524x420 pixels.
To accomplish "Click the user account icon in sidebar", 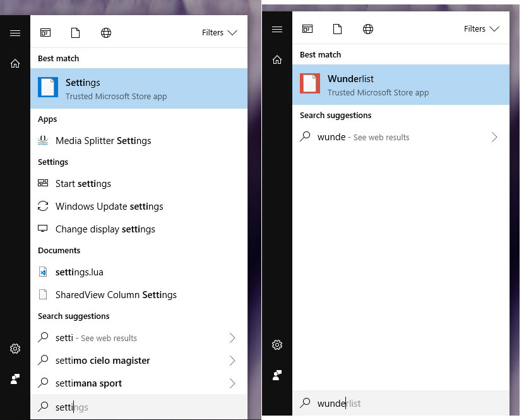I will [15, 379].
